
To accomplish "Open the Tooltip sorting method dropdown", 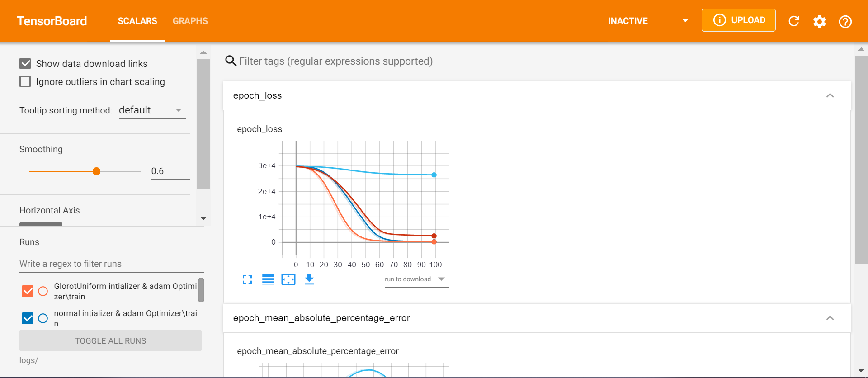I will [x=152, y=110].
